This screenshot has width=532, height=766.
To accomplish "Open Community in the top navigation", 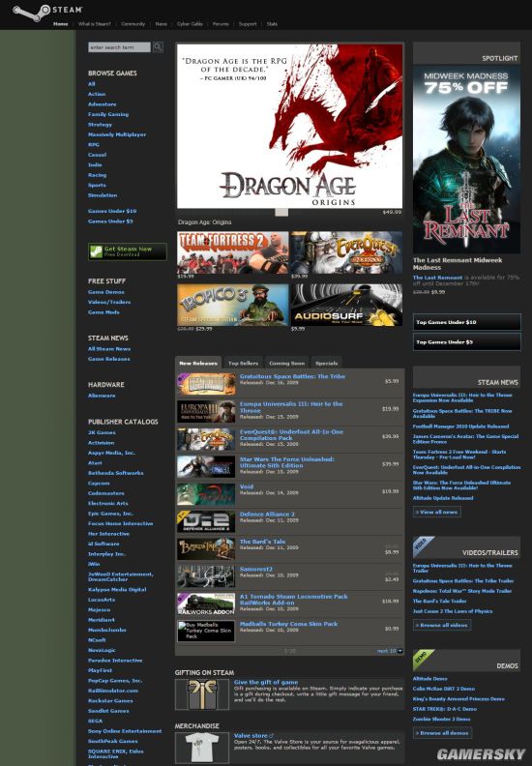I will [x=133, y=24].
